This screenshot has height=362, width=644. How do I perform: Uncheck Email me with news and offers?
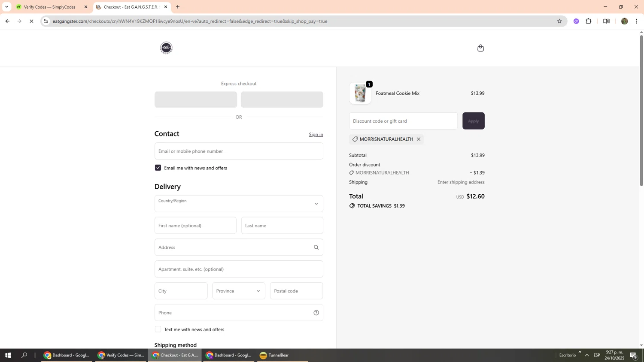158,168
